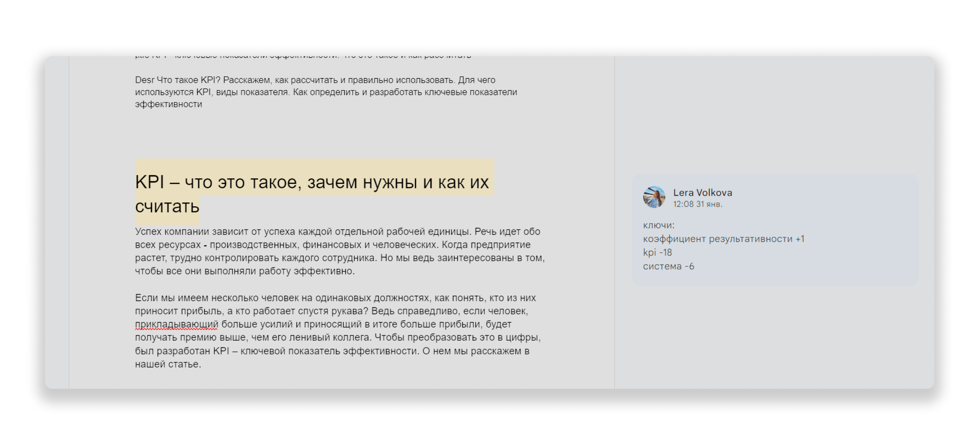Click 'коэффициент результативности +1' comment line
980x445 pixels.
(723, 239)
